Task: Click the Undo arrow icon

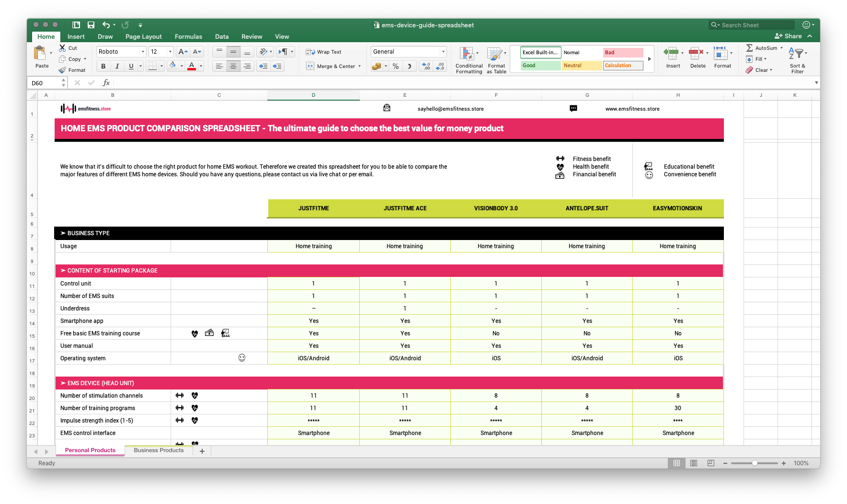Action: [106, 25]
